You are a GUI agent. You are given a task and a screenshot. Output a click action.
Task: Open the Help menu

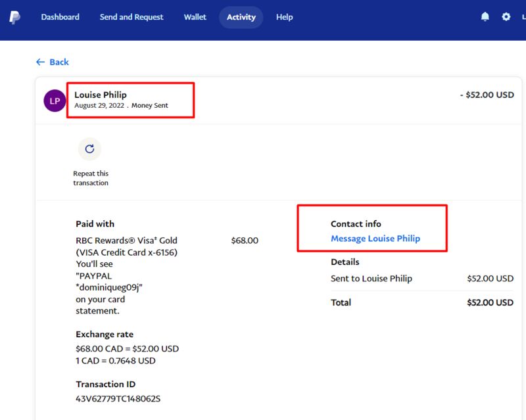tap(285, 17)
